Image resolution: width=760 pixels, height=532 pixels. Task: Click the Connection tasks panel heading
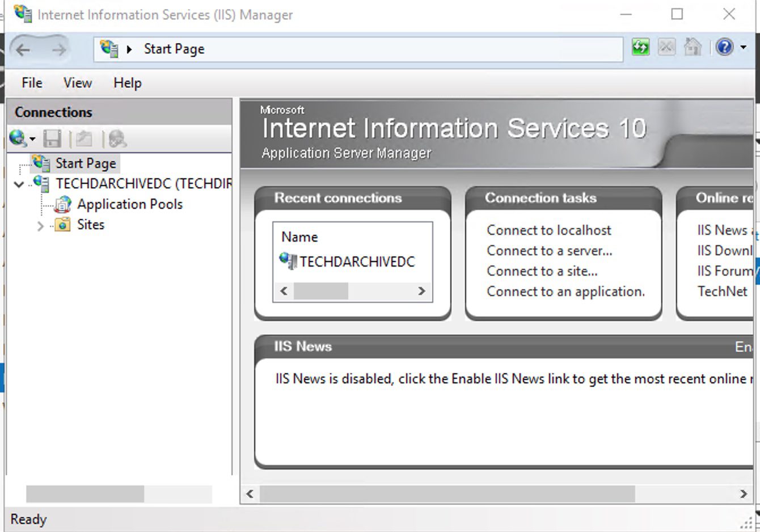coord(541,198)
